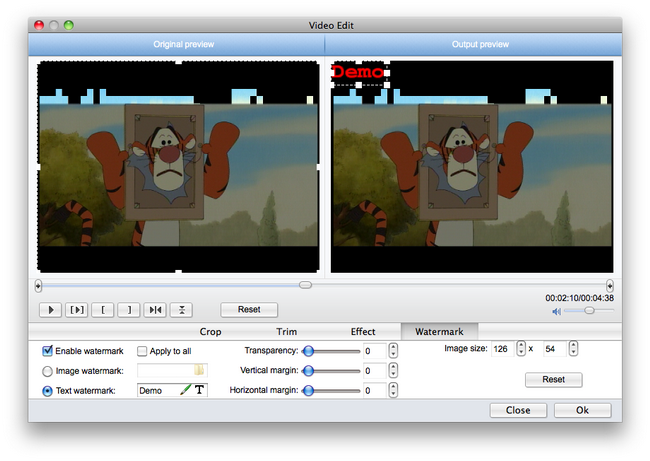Switch to the Trim tab
Screen dimensions: 650x461
[x=286, y=332]
